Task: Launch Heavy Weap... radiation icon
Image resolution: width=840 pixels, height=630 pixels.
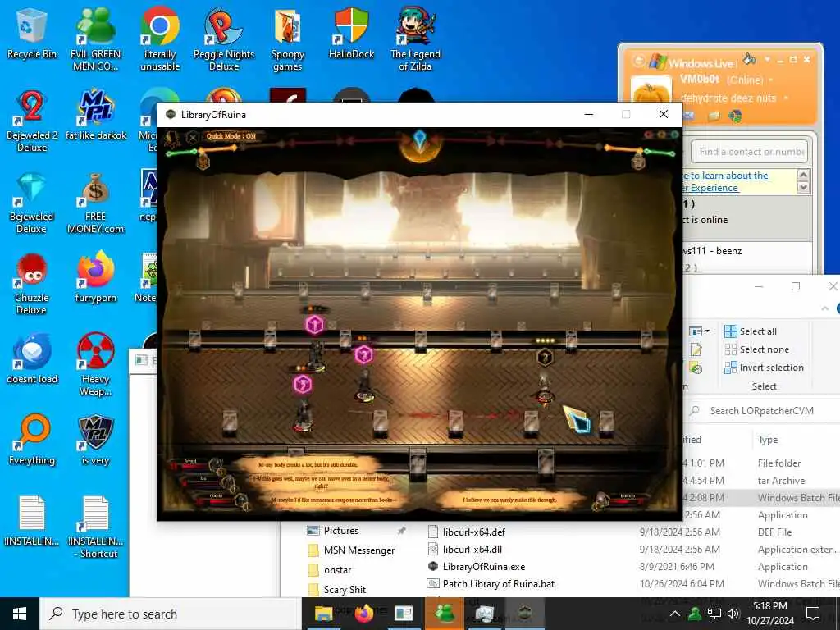Action: click(96, 364)
